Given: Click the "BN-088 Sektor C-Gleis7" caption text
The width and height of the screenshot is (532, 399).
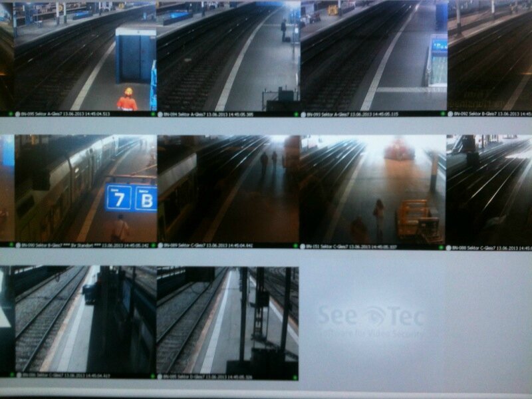Looking at the screenshot, I should point(475,247).
